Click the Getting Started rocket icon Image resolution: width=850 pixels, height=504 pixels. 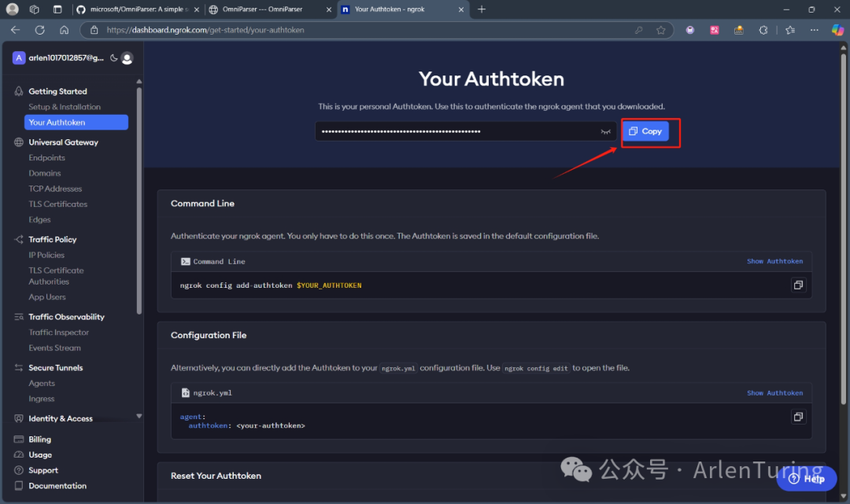[18, 91]
